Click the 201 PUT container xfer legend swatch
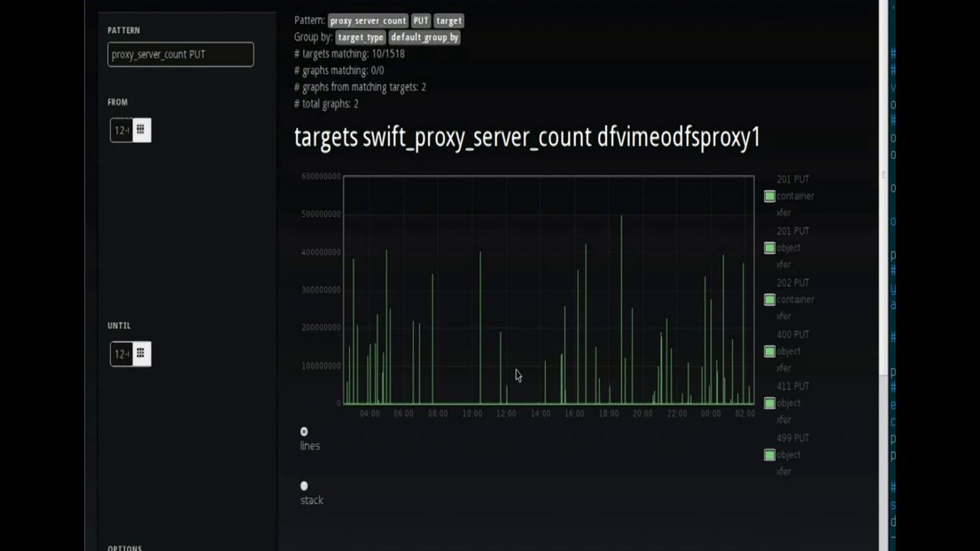 tap(770, 196)
